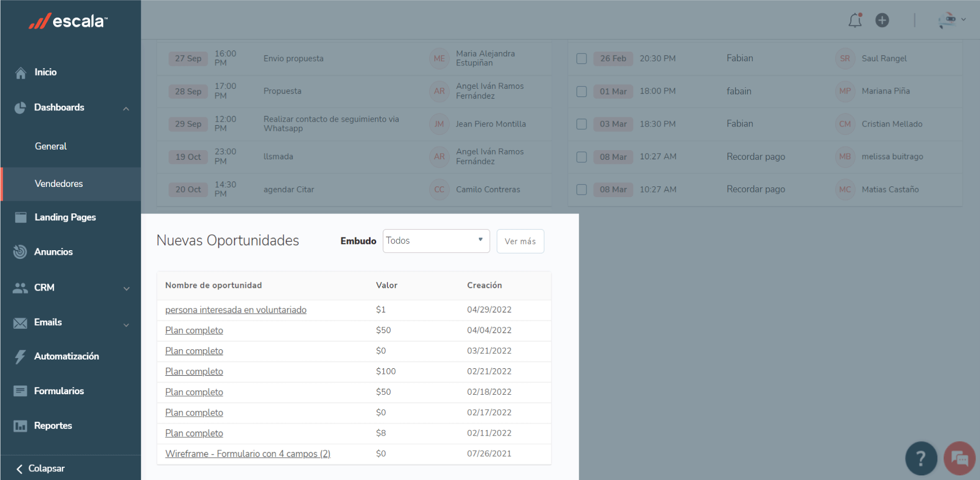Click the Reportes chart icon
The width and height of the screenshot is (980, 480).
click(x=20, y=426)
